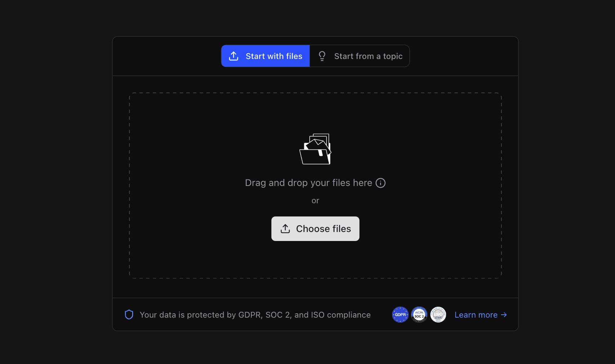Viewport: 615px width, 364px height.
Task: Click the upload icon in the Start with files tab
Action: pyautogui.click(x=234, y=56)
